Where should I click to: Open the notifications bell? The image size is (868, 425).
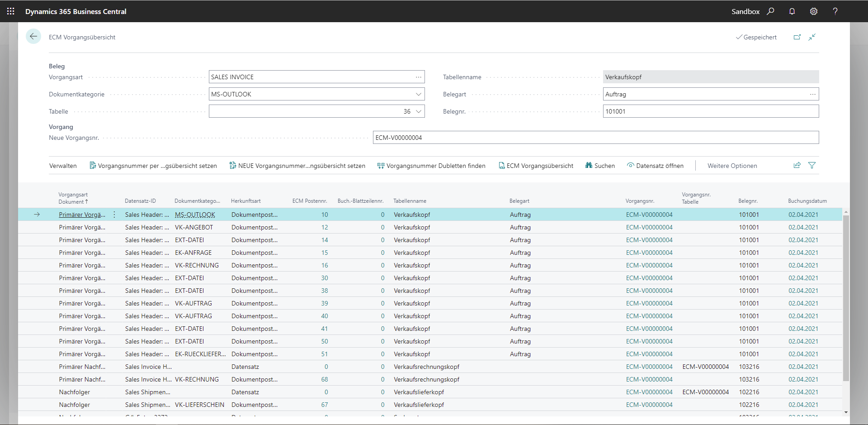coord(792,11)
